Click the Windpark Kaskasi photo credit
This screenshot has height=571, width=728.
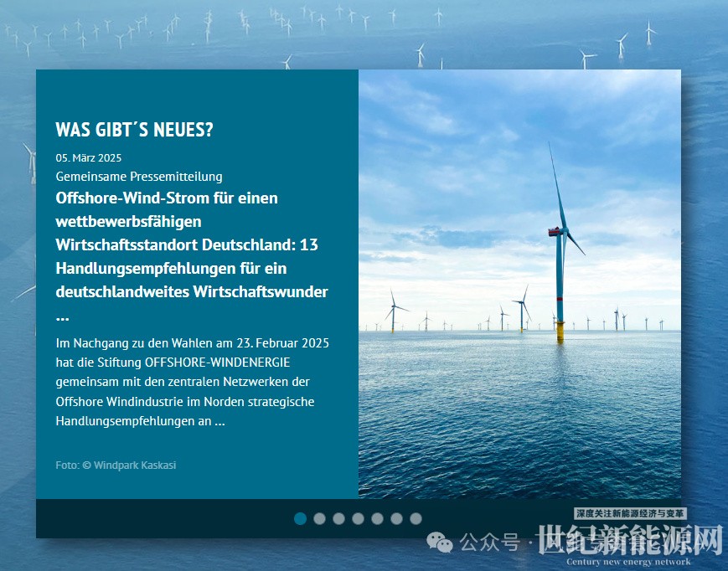coord(116,465)
